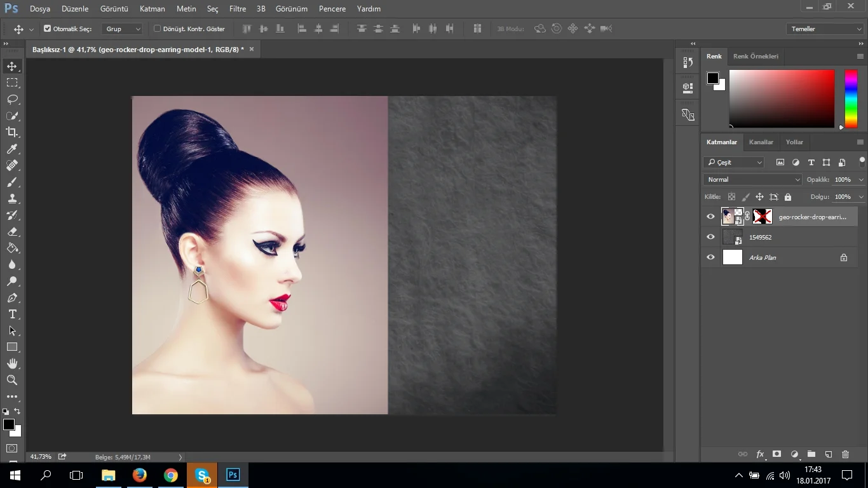Swap foreground and background colors
Image resolution: width=868 pixels, height=488 pixels.
pyautogui.click(x=17, y=411)
